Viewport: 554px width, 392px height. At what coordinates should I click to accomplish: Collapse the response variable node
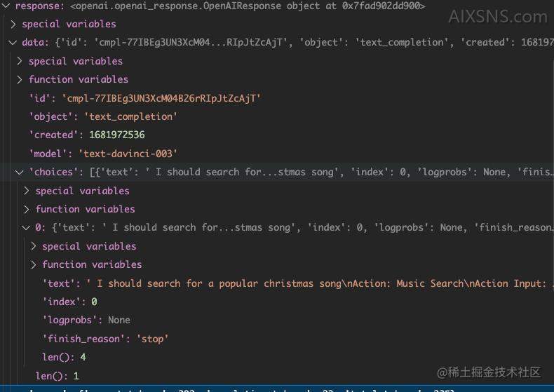coord(6,6)
